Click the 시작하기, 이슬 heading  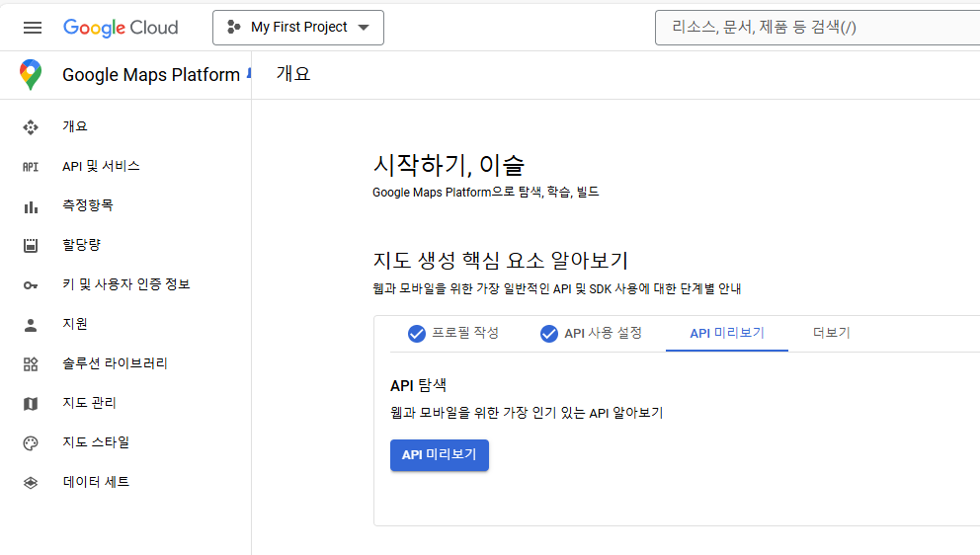coord(449,165)
